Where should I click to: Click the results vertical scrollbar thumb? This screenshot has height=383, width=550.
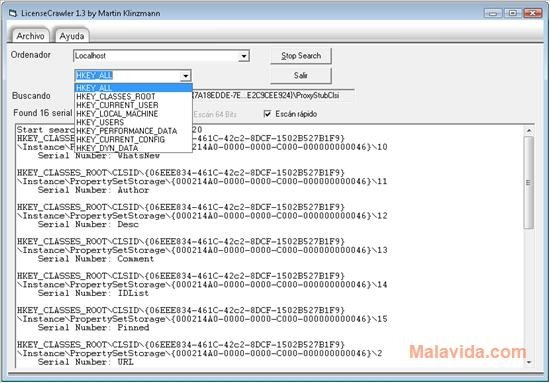[x=529, y=183]
